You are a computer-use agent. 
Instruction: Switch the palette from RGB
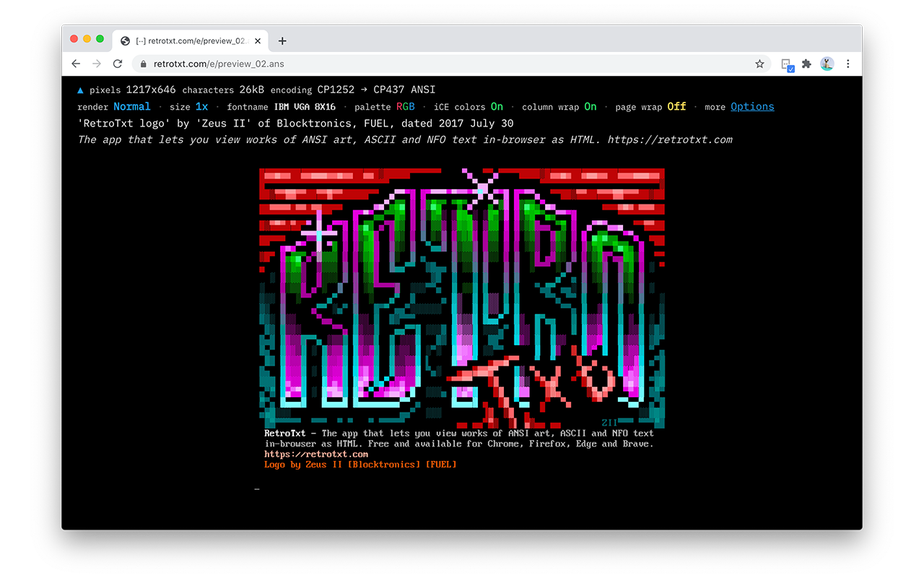(406, 106)
